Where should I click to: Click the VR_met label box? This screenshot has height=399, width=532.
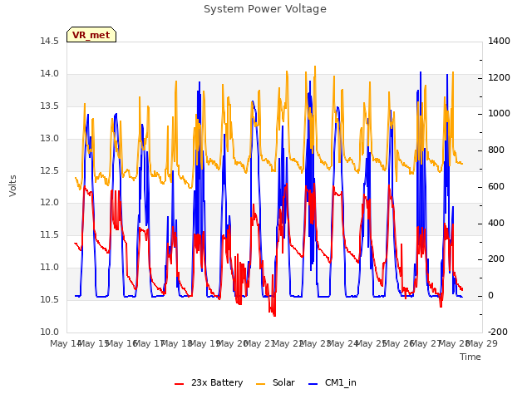click(x=91, y=35)
